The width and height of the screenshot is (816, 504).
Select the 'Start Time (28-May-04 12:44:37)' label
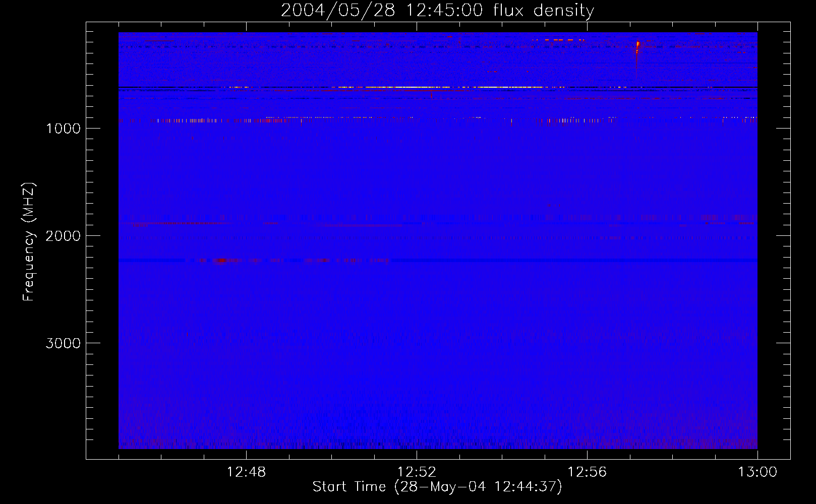click(x=437, y=487)
